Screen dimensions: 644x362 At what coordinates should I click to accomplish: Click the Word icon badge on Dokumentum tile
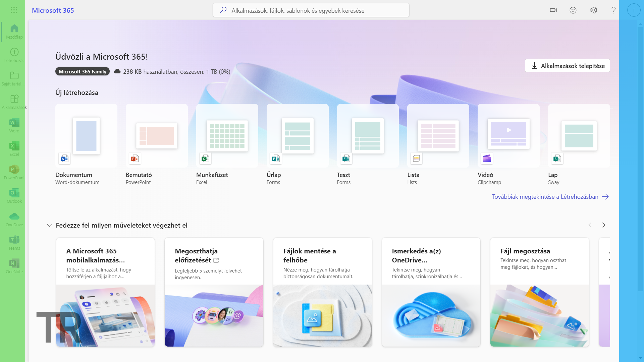coord(64,159)
